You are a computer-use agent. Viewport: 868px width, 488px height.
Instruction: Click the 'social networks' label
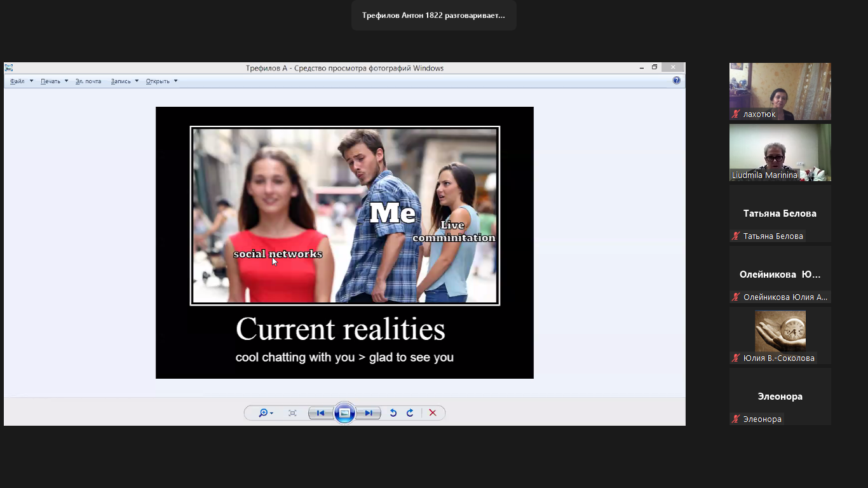tap(278, 254)
